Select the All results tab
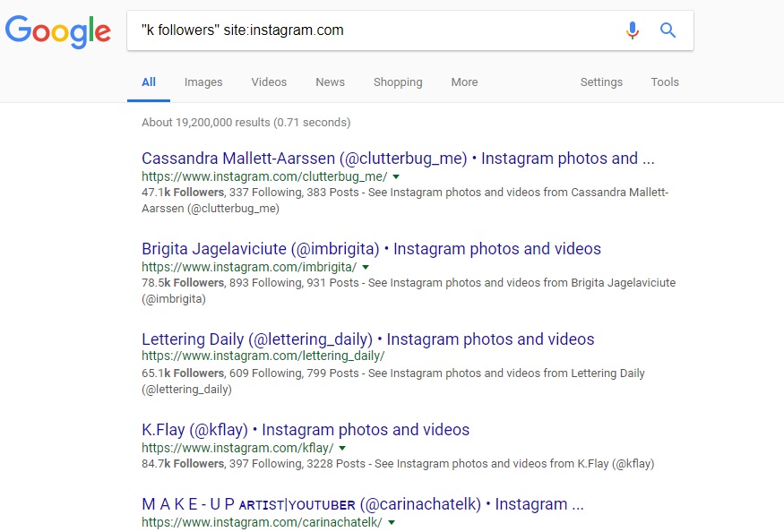This screenshot has height=532, width=784. tap(149, 82)
